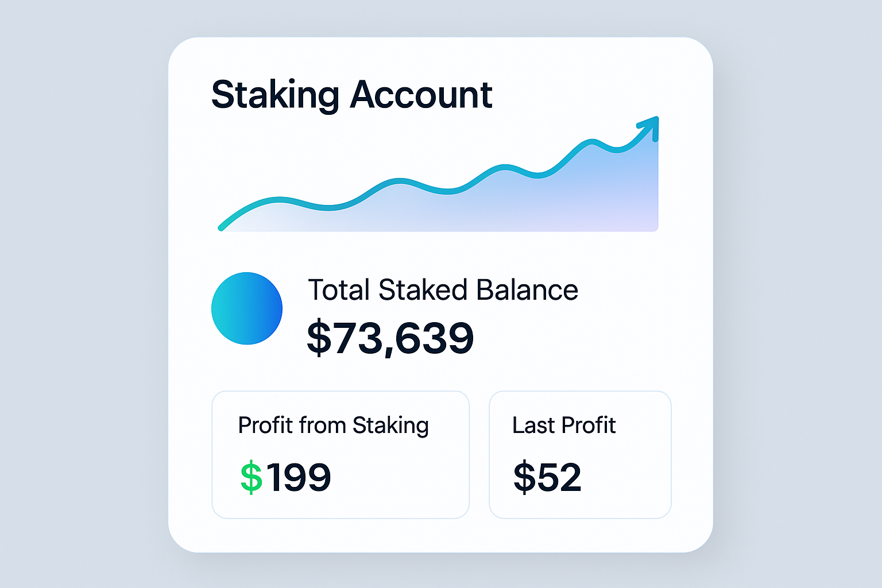This screenshot has width=882, height=588.
Task: Click the word Account in the title
Action: point(421,95)
